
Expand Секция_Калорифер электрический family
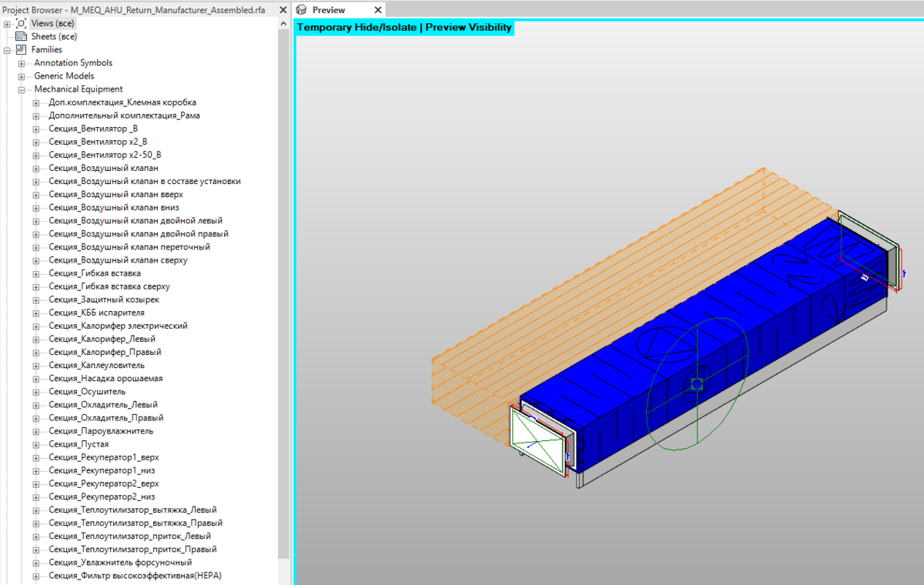36,326
